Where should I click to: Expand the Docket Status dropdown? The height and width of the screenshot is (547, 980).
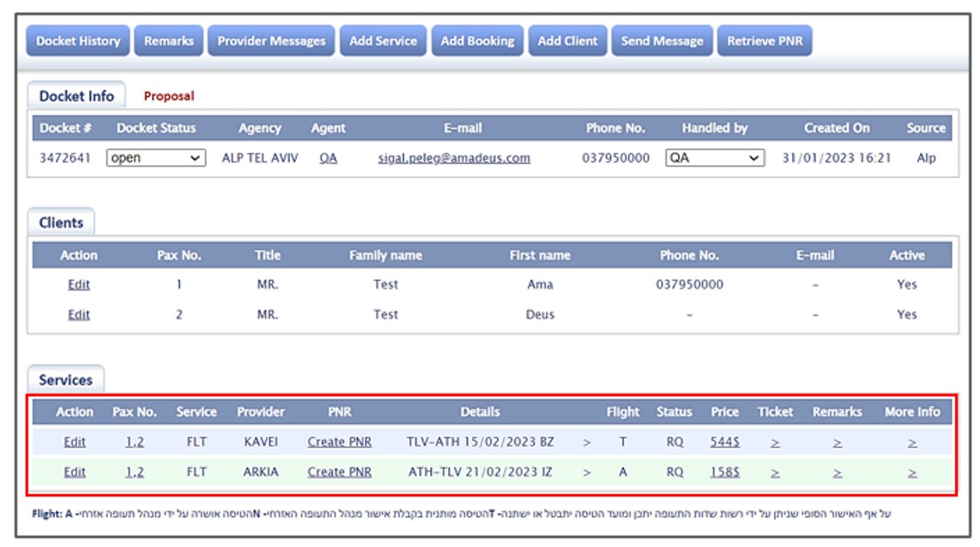[x=155, y=158]
